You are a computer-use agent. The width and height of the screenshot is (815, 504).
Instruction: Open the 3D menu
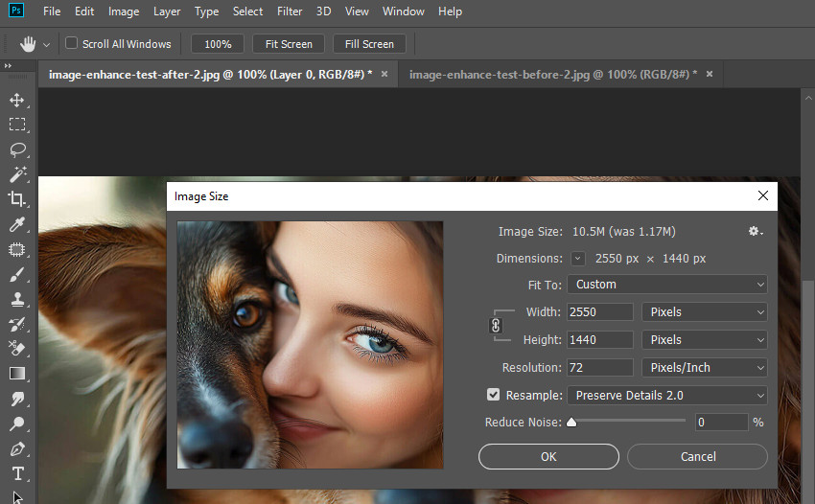tap(323, 11)
